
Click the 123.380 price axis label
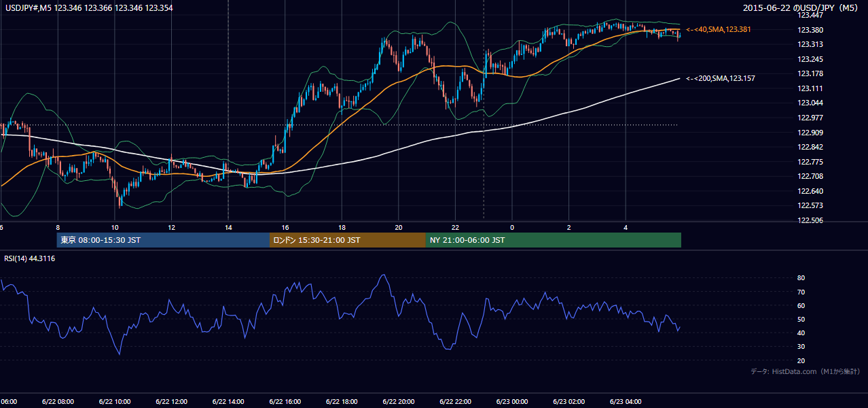pos(810,30)
